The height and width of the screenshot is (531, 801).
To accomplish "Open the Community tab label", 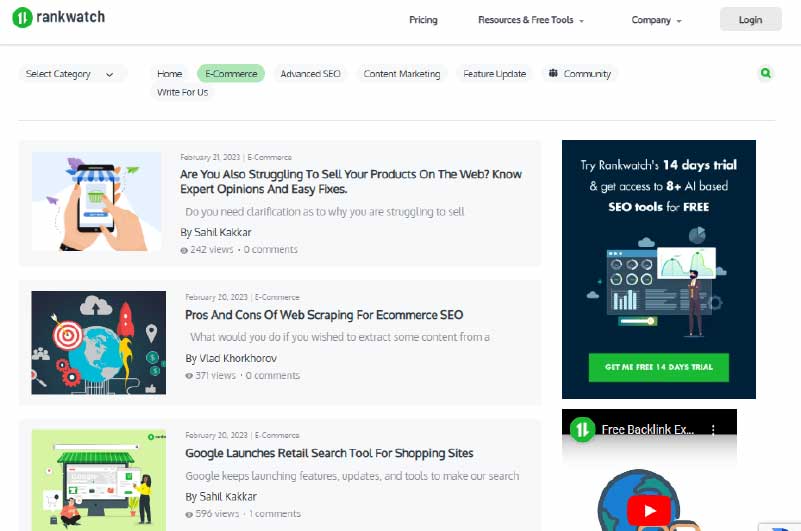I will [x=587, y=74].
